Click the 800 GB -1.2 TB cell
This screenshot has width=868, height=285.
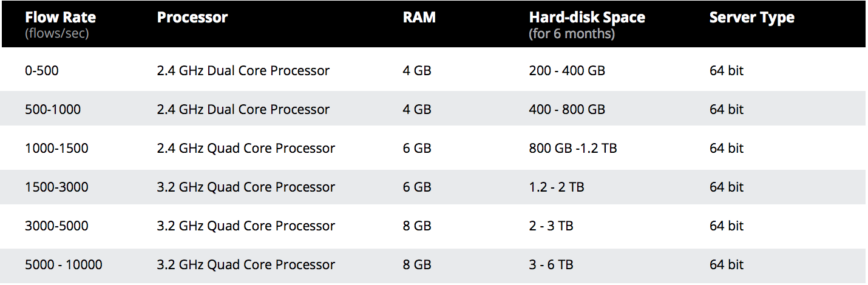pyautogui.click(x=573, y=149)
